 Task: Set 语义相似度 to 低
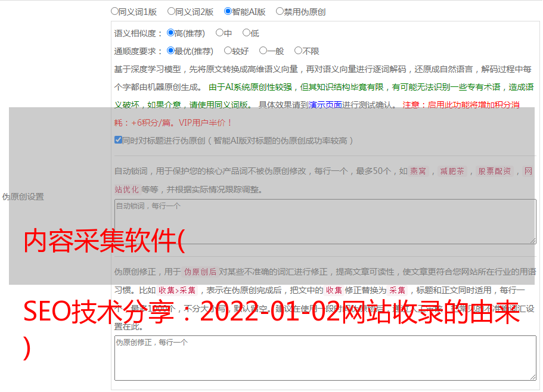click(246, 33)
